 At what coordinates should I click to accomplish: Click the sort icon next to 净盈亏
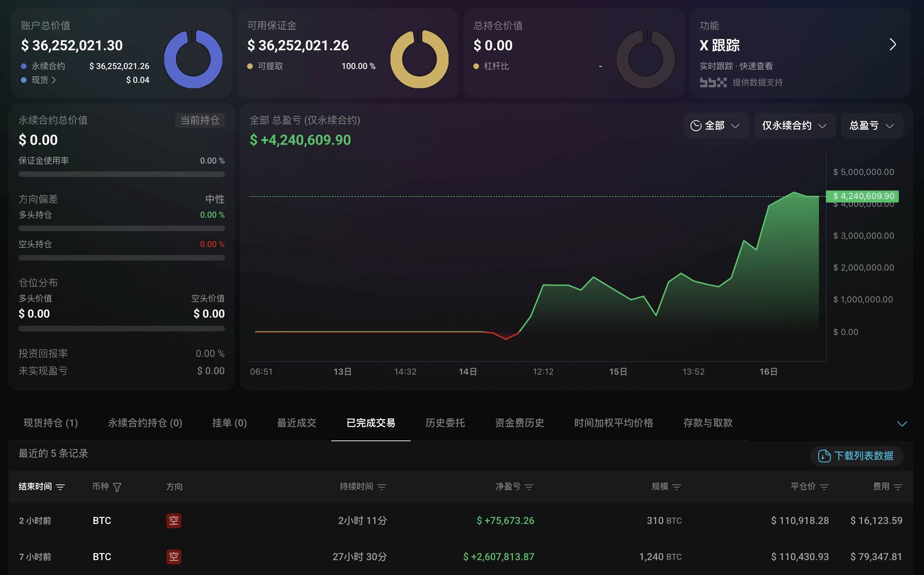coord(529,487)
